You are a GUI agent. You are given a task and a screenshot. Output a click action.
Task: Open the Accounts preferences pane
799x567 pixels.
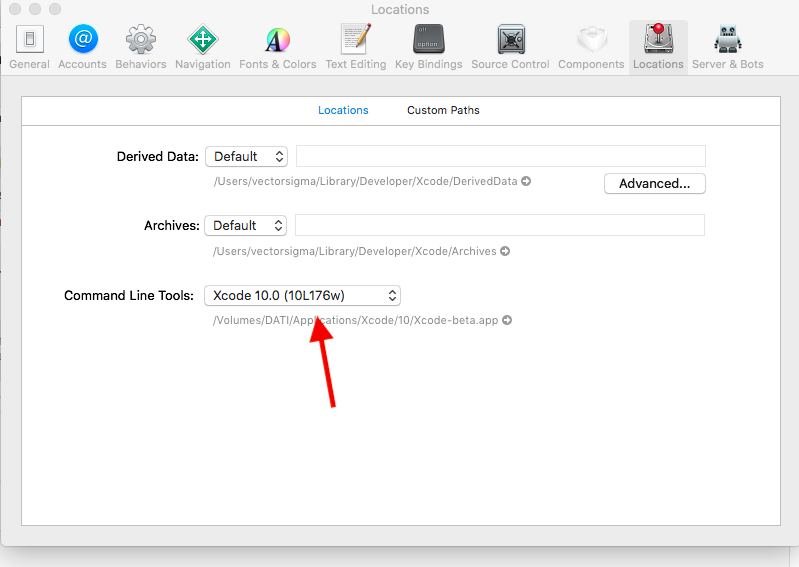tap(83, 47)
